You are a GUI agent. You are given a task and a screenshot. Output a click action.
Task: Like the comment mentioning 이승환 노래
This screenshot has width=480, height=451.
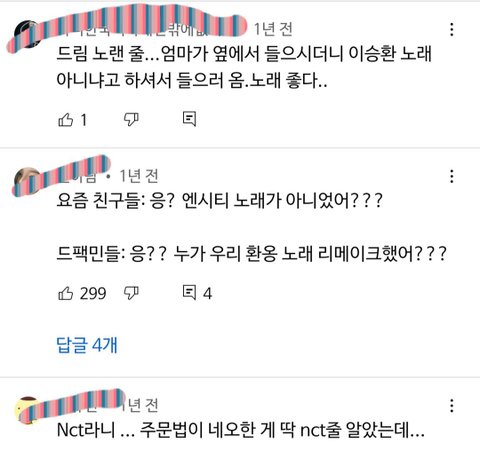point(66,119)
